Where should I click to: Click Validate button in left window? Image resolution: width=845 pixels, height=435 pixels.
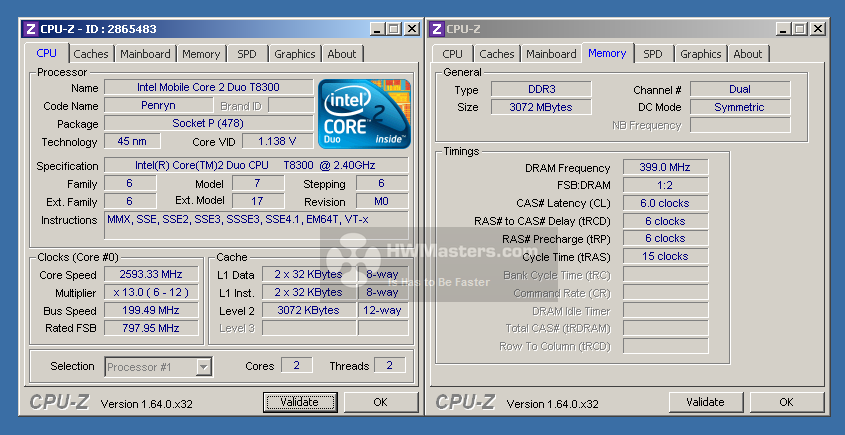300,402
